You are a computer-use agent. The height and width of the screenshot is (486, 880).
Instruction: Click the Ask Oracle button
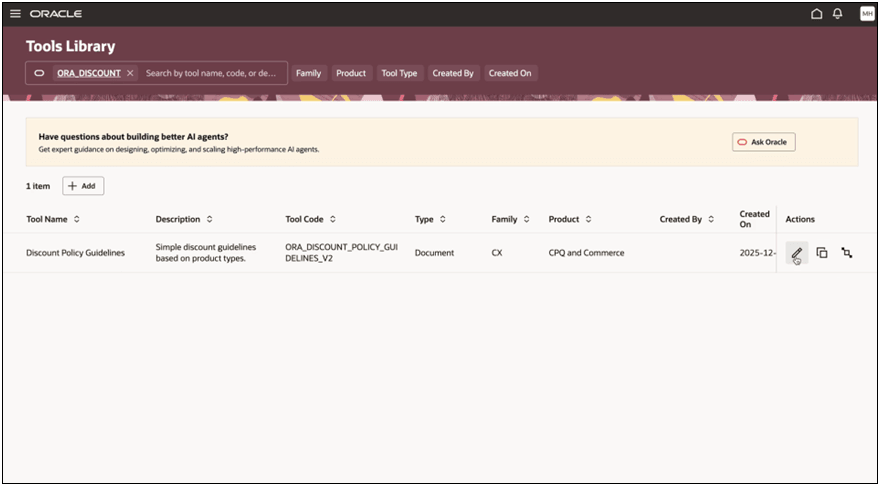pyautogui.click(x=763, y=142)
